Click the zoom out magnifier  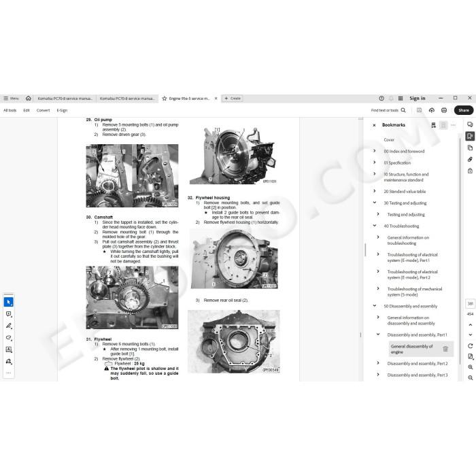(x=471, y=377)
